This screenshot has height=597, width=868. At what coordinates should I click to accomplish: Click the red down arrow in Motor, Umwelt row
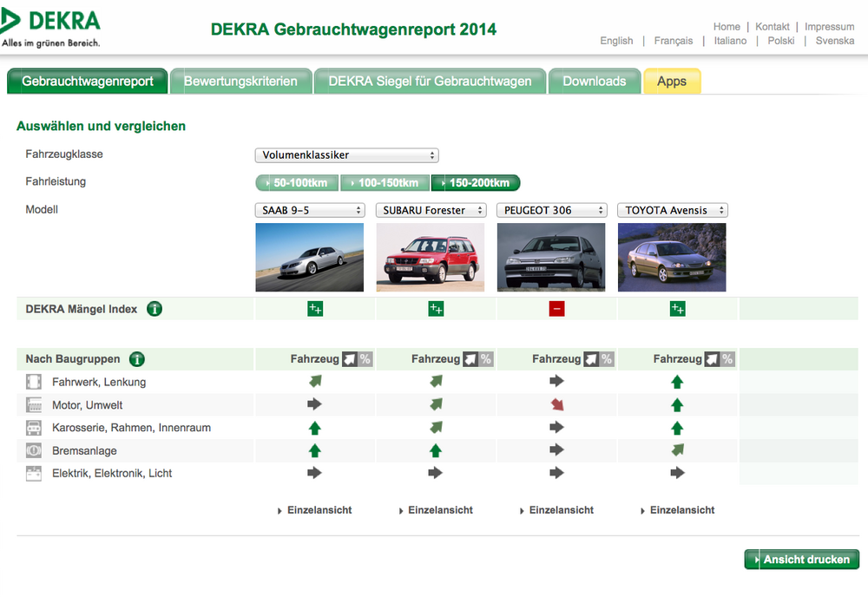(x=557, y=404)
